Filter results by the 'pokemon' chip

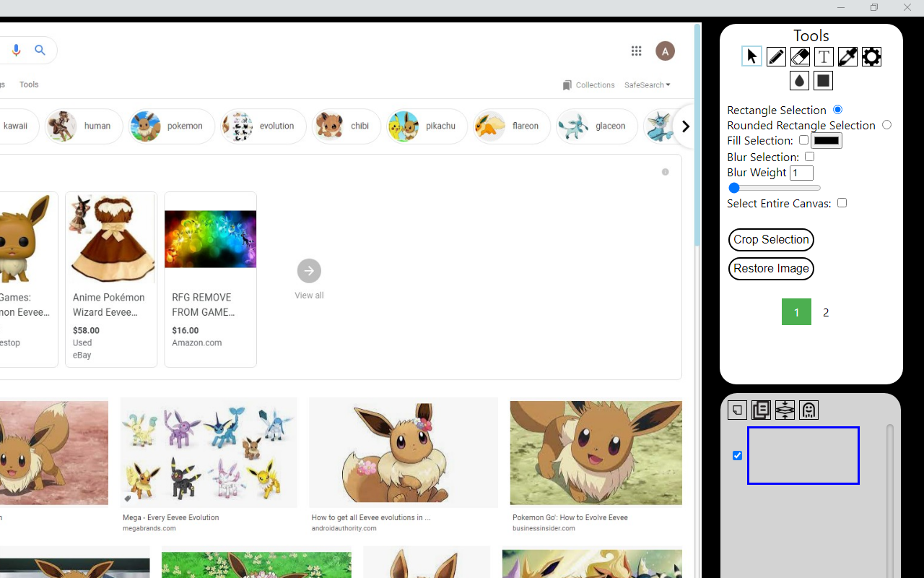click(x=172, y=126)
